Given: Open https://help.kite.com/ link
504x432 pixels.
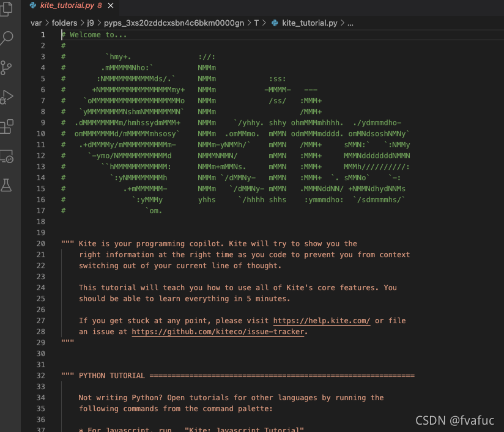Looking at the screenshot, I should [x=322, y=321].
